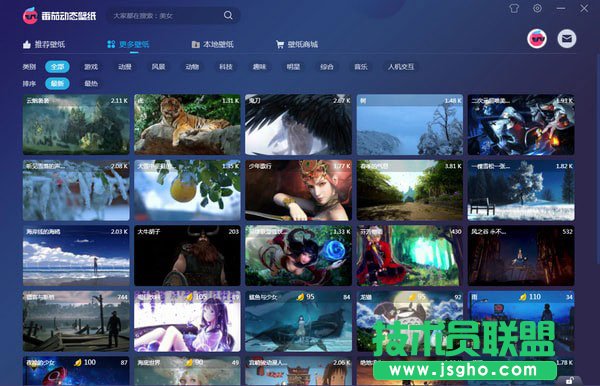Click the search magnifier icon
This screenshot has height=386, width=600.
[x=228, y=15]
